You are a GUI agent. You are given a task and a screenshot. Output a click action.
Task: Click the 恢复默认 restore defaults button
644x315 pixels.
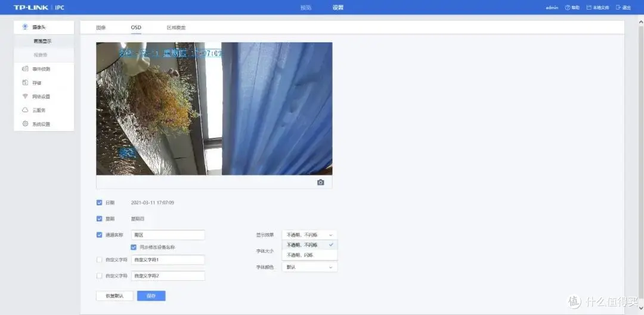click(114, 296)
